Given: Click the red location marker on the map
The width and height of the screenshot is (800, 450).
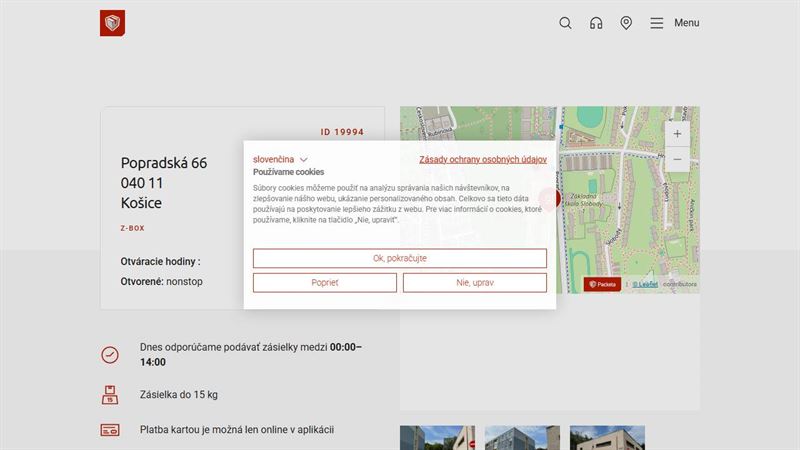Looking at the screenshot, I should point(550,198).
